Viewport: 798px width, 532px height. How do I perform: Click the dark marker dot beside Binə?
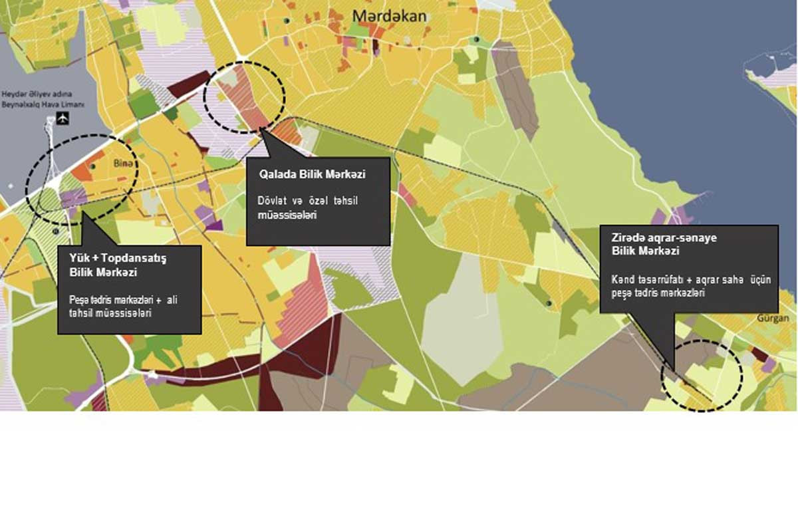click(x=93, y=166)
